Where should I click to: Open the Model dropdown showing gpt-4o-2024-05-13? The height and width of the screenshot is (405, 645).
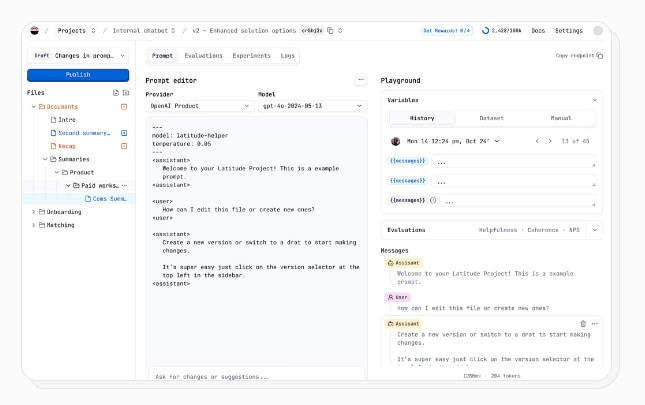(312, 105)
